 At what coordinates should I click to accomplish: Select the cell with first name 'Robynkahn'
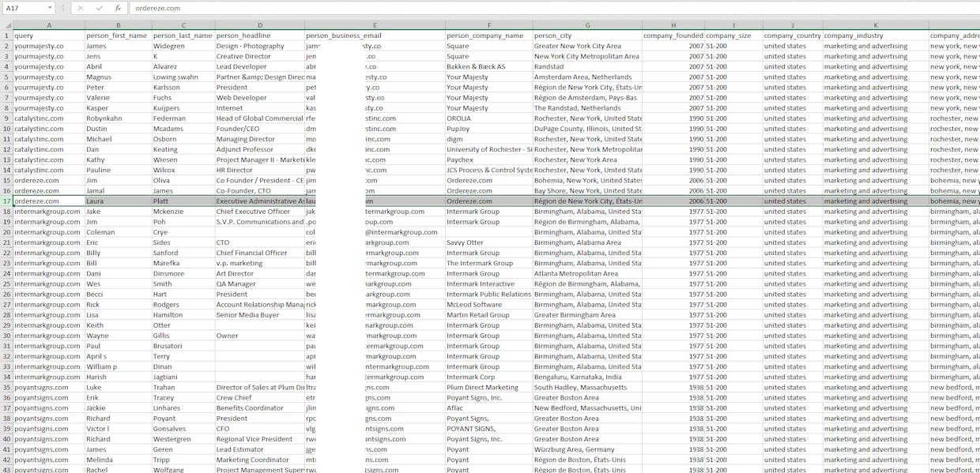coord(118,118)
